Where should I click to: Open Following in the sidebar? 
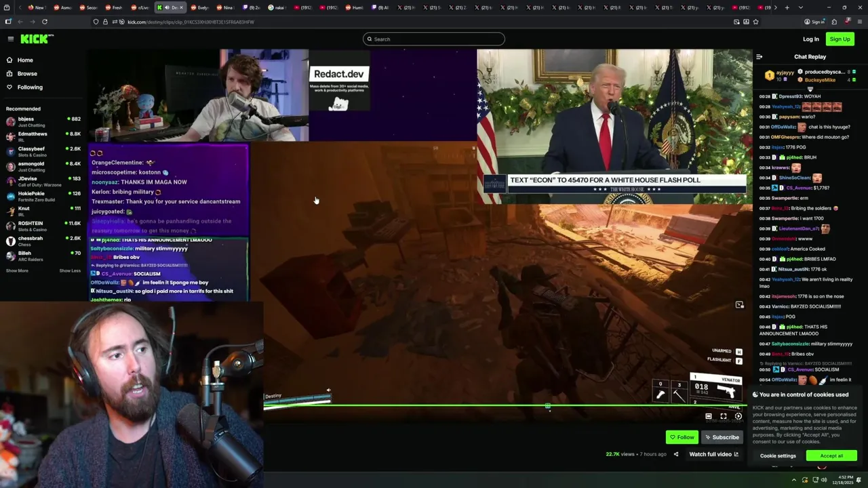pos(30,87)
